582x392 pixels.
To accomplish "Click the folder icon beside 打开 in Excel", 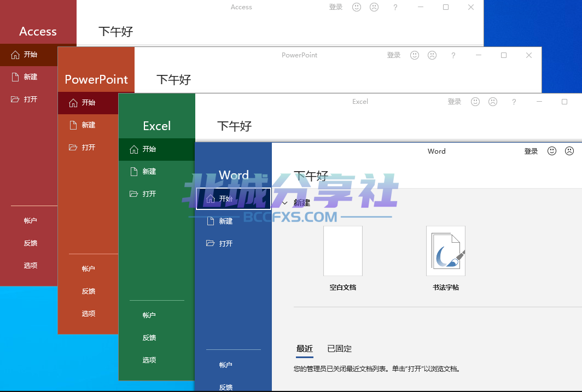I will (134, 194).
